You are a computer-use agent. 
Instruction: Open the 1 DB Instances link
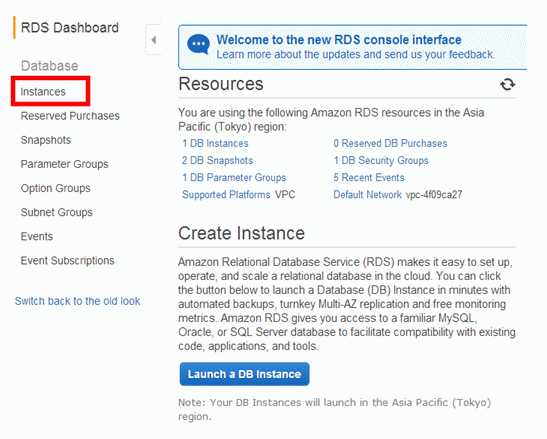pyautogui.click(x=215, y=143)
